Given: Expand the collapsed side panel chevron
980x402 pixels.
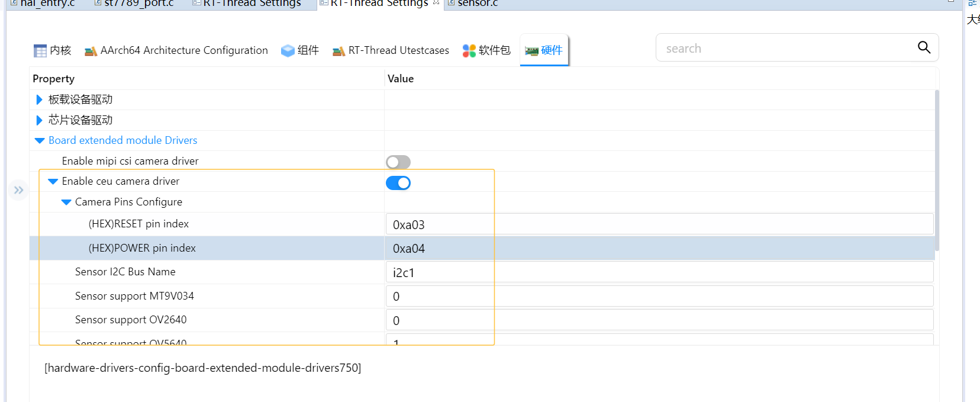Looking at the screenshot, I should tap(18, 190).
